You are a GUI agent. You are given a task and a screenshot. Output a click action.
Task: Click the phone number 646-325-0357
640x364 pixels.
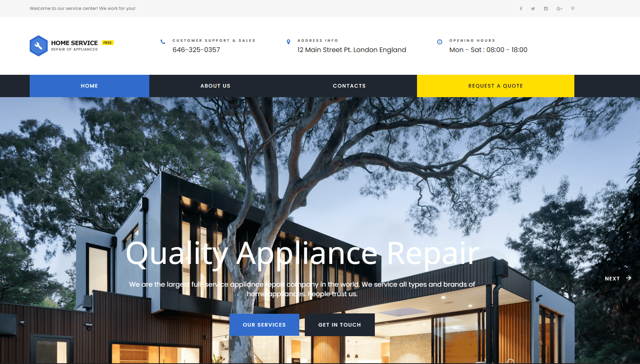(196, 50)
